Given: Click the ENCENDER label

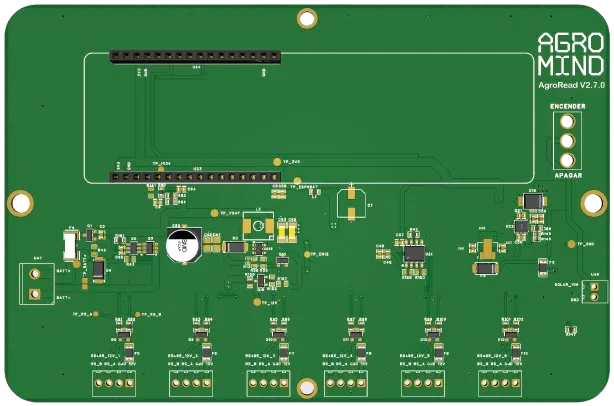Looking at the screenshot, I should [568, 106].
